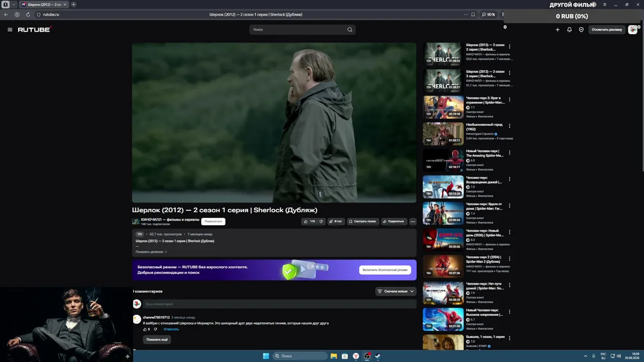The image size is (644, 362).
Task: Open the user profile avatar menu
Action: [633, 30]
